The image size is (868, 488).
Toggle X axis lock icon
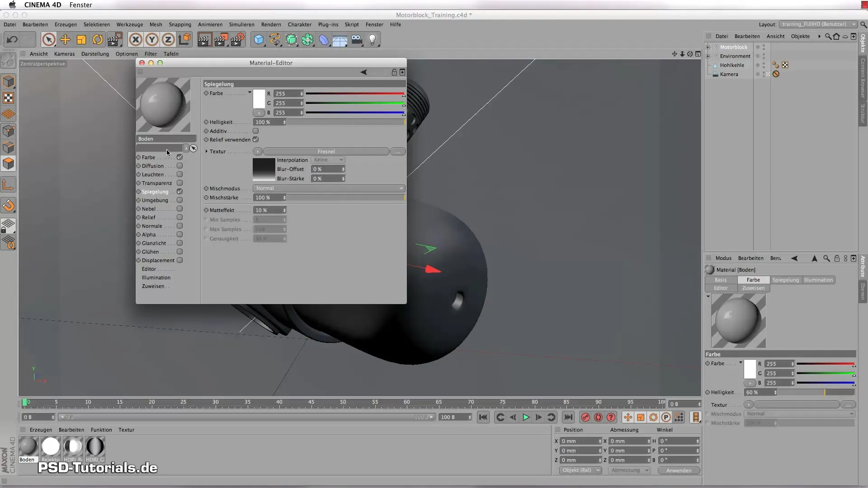tap(136, 40)
